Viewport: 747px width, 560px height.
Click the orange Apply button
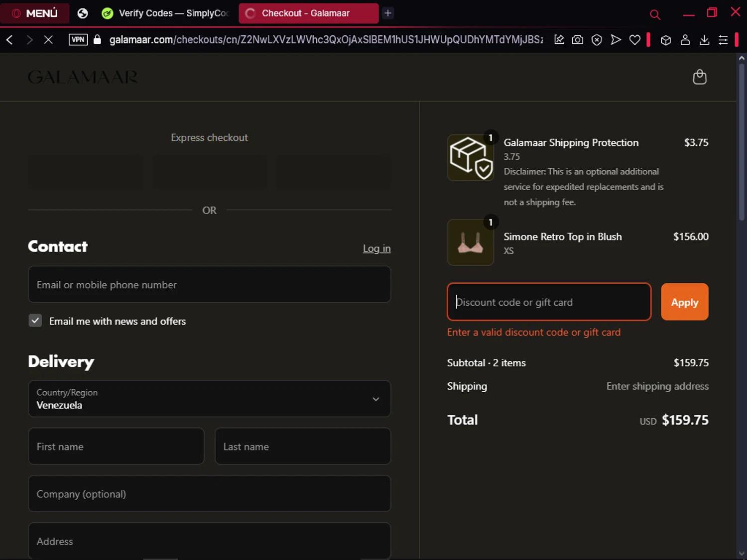(x=685, y=302)
